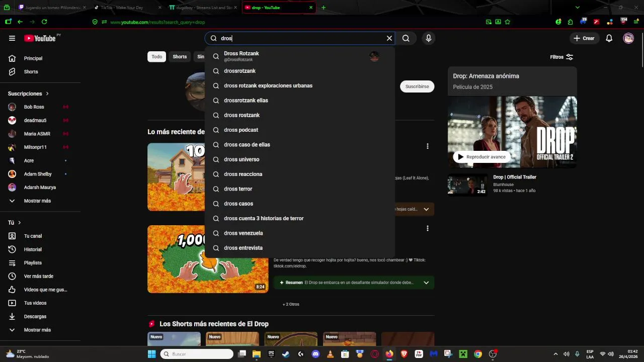Select the Todo filter chip
Image resolution: width=644 pixels, height=362 pixels.
point(157,57)
